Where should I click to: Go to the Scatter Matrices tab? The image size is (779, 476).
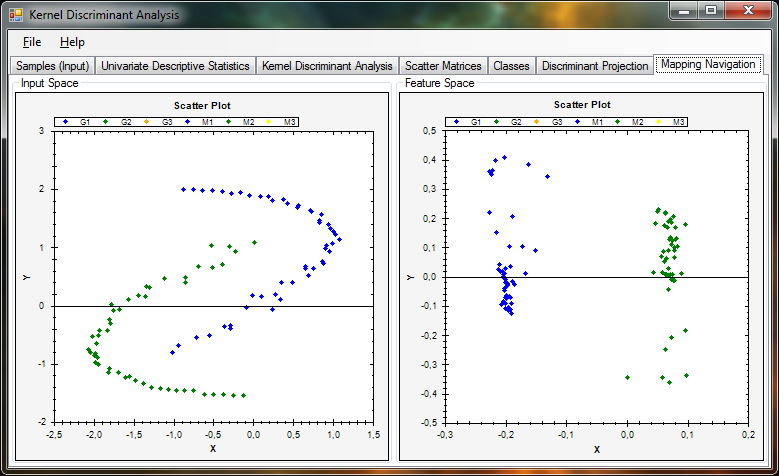pyautogui.click(x=443, y=66)
